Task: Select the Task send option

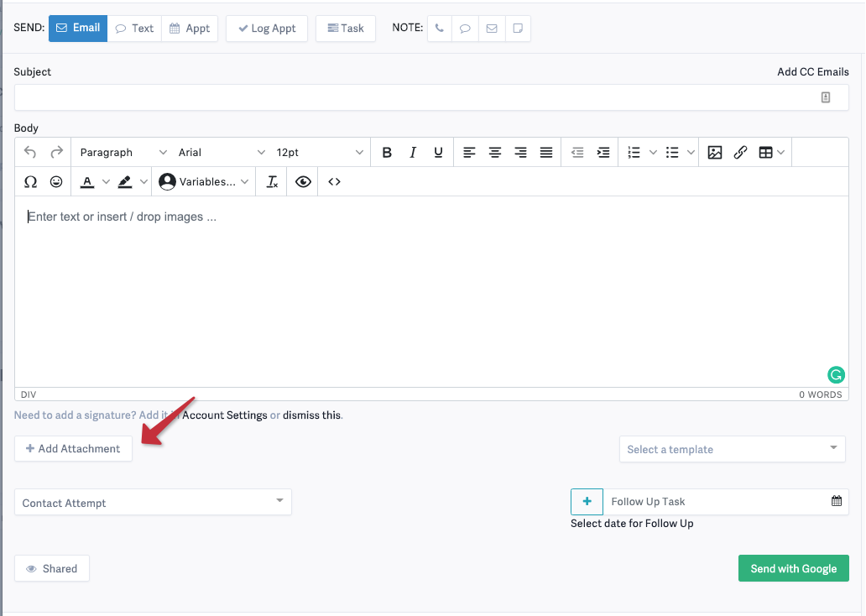Action: [x=345, y=28]
